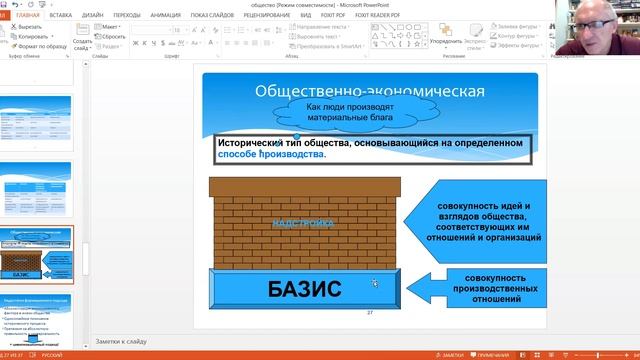Open the FOXIT PDF tab
640x360 pixels.
(x=333, y=15)
